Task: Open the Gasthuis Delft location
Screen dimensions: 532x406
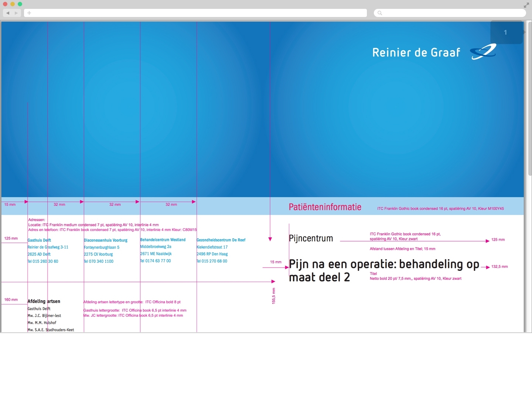Action: (39, 240)
